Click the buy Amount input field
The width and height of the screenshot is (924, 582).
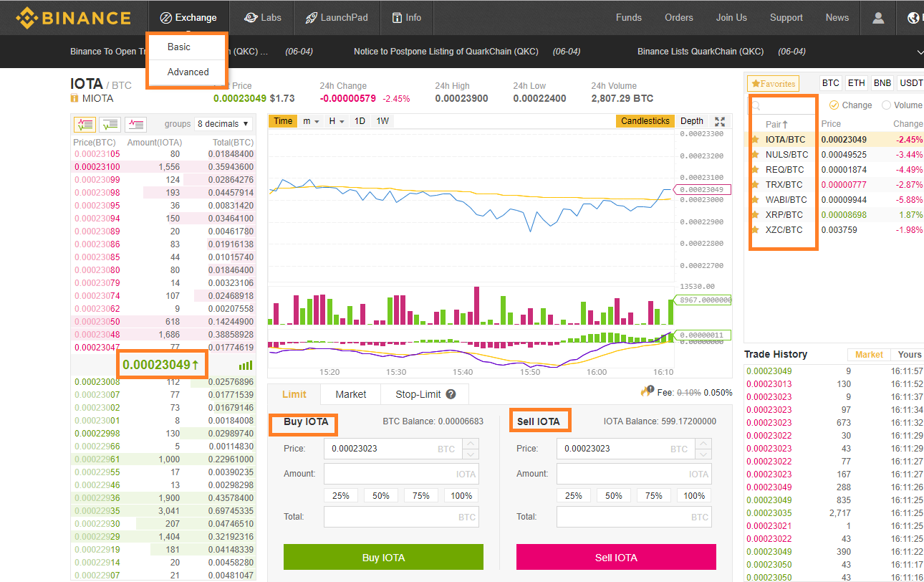(401, 474)
